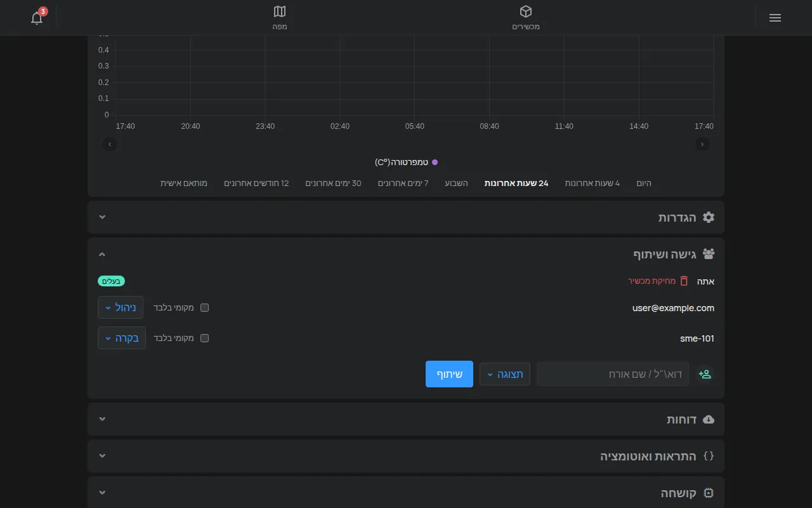Viewport: 812px width, 508px height.
Task: Select 24 שעות אחרונות range
Action: click(516, 184)
